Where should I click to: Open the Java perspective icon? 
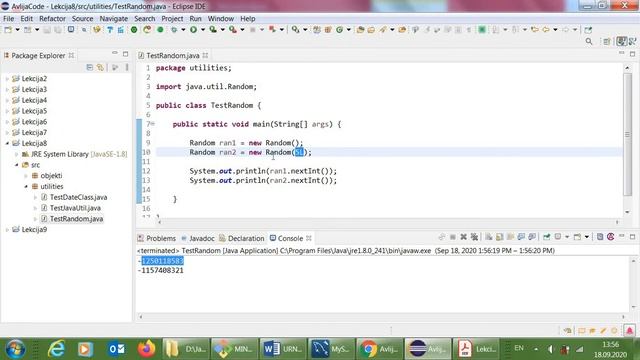621,41
